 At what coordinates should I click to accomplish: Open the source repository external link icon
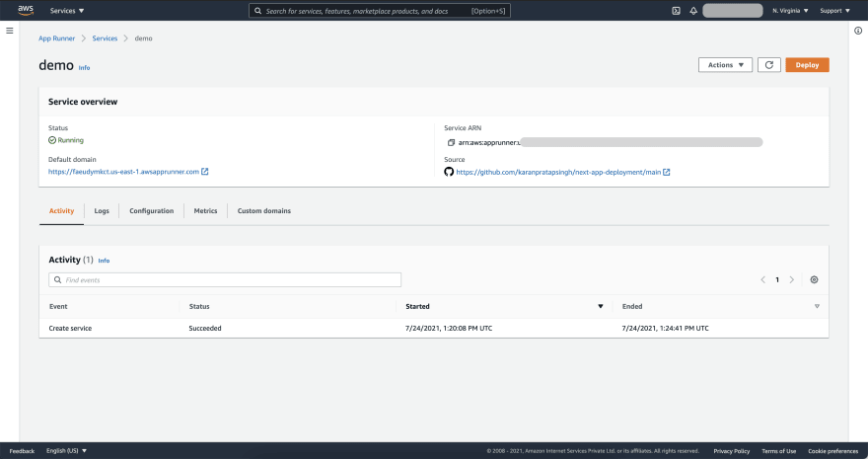tap(667, 172)
